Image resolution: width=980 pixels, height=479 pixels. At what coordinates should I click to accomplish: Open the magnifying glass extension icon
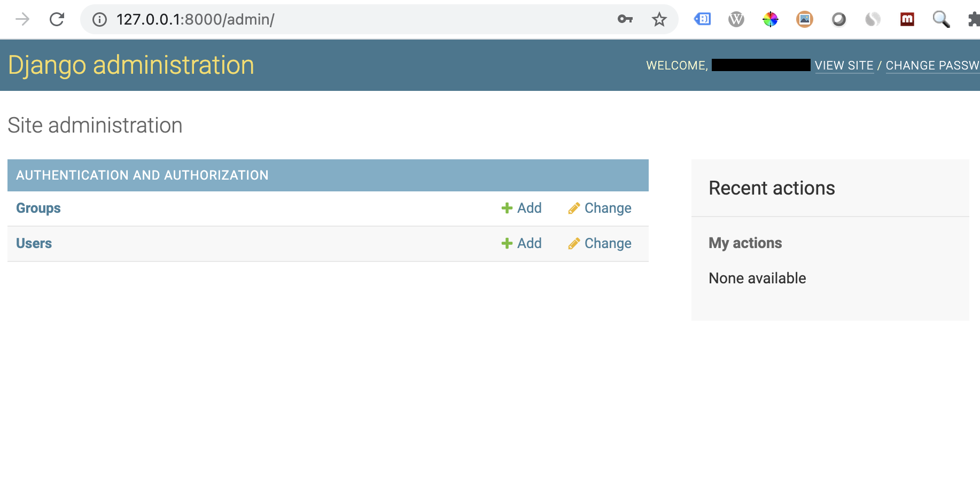point(941,20)
